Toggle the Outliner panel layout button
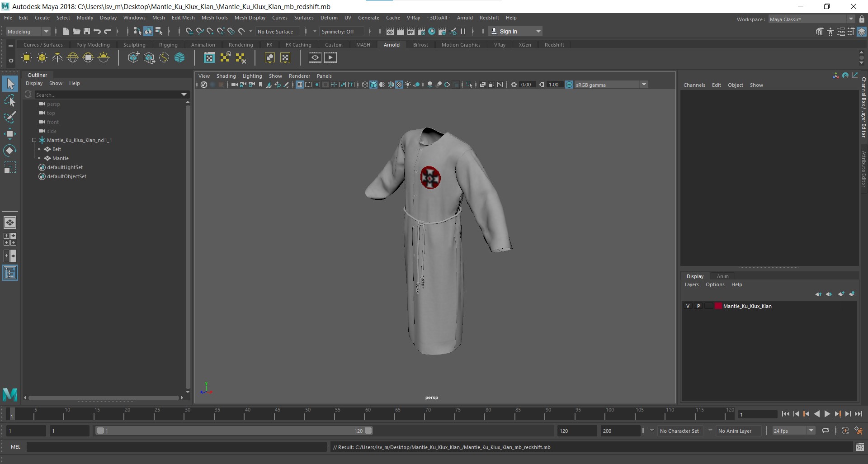Screen dimensions: 868x464 coord(10,273)
